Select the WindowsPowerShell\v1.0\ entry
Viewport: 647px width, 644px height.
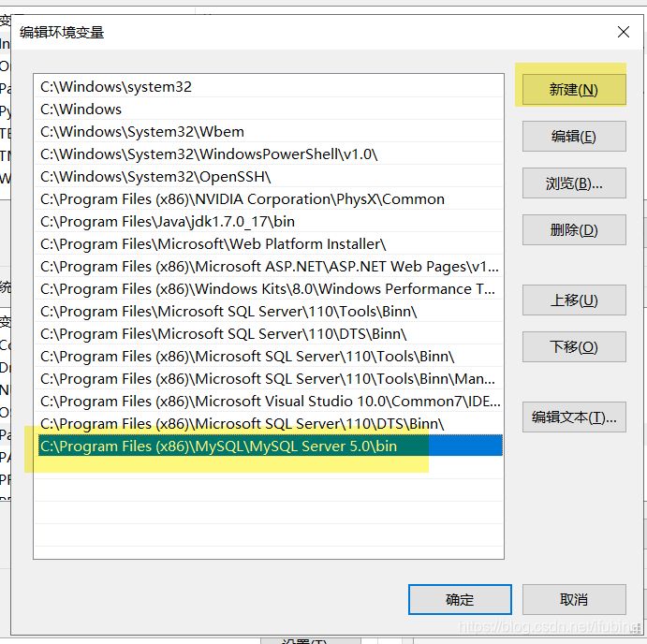coord(269,154)
